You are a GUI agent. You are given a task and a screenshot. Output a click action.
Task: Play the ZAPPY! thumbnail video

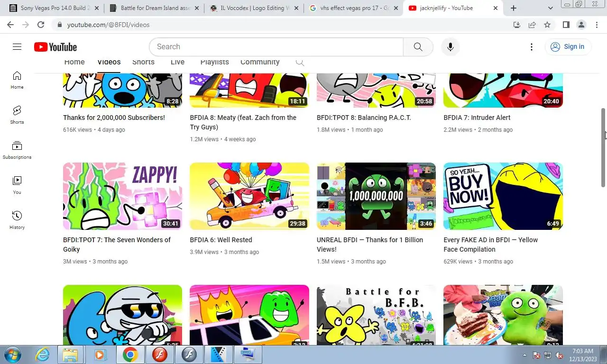[x=122, y=196]
